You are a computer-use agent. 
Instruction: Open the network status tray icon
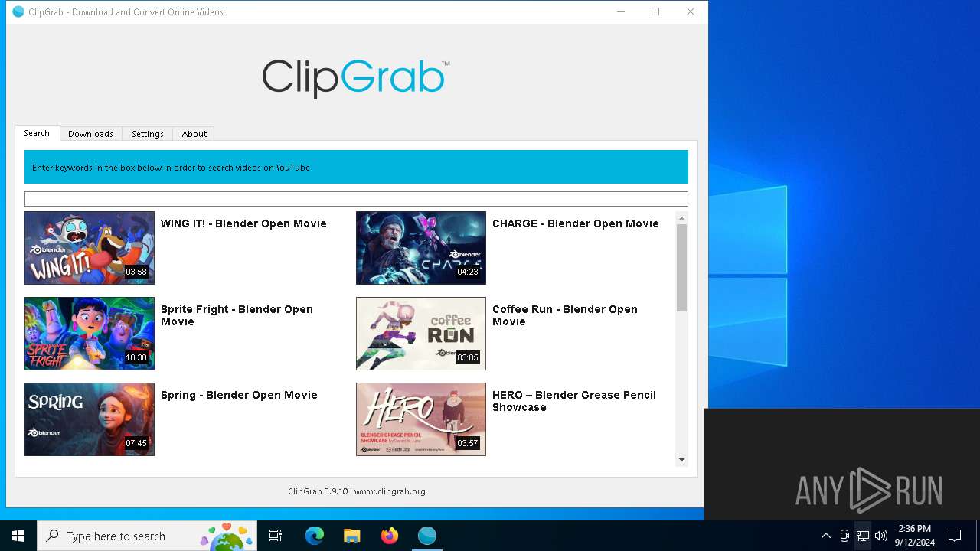click(863, 536)
